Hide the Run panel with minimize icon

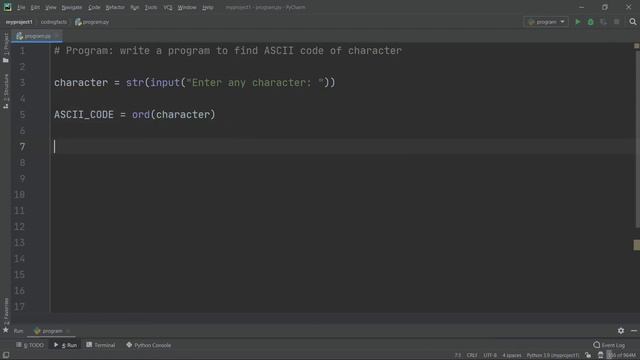point(633,331)
